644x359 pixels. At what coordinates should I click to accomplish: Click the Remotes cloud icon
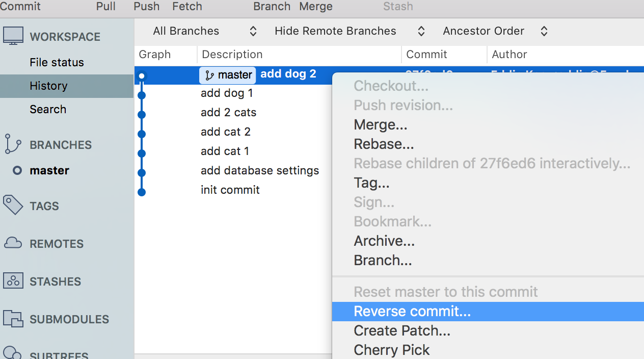click(13, 243)
